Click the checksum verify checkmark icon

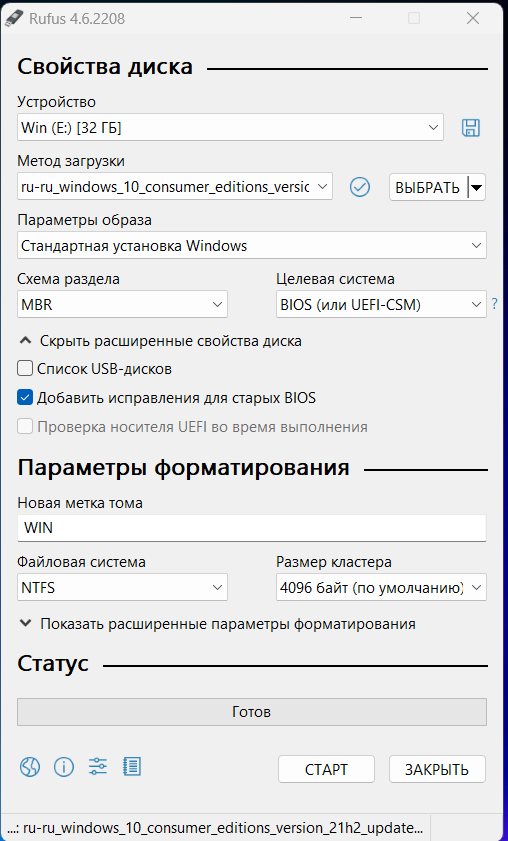click(360, 187)
